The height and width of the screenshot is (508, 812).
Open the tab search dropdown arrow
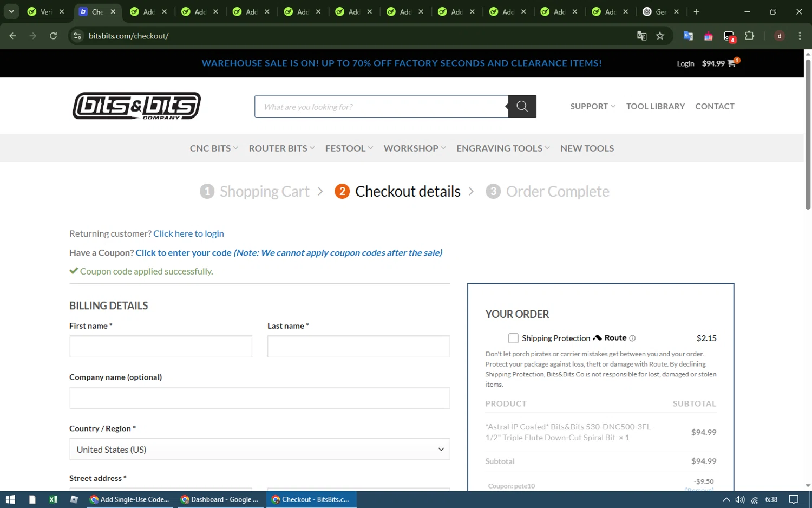(11, 11)
